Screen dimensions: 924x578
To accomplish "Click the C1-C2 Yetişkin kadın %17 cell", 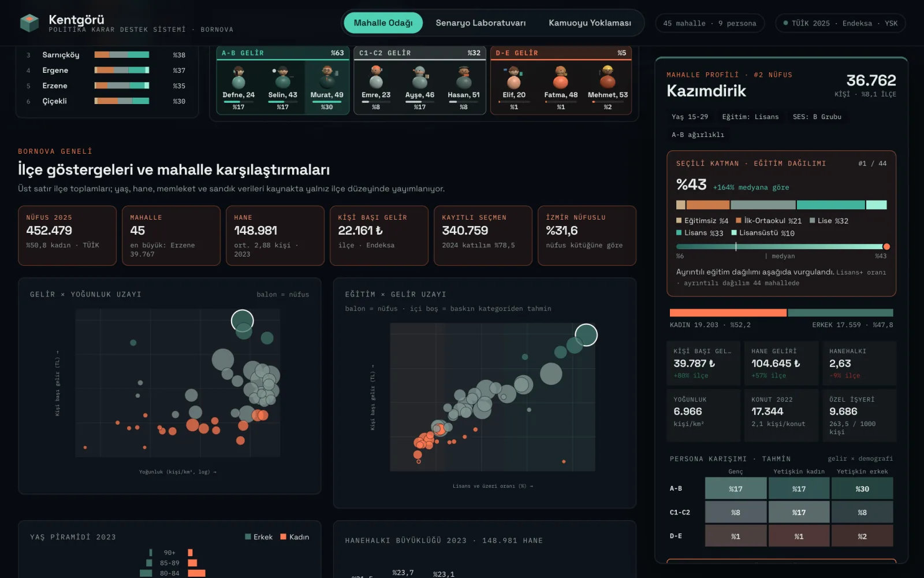I will [799, 512].
